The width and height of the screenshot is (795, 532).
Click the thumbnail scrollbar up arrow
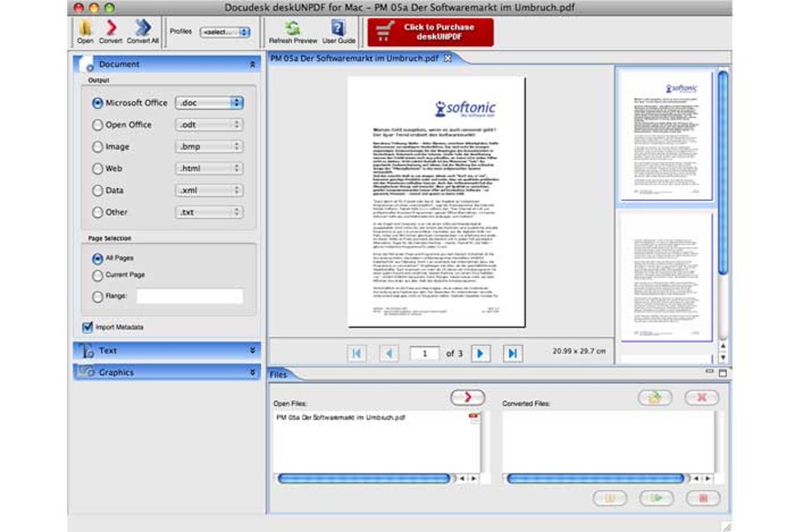723,346
